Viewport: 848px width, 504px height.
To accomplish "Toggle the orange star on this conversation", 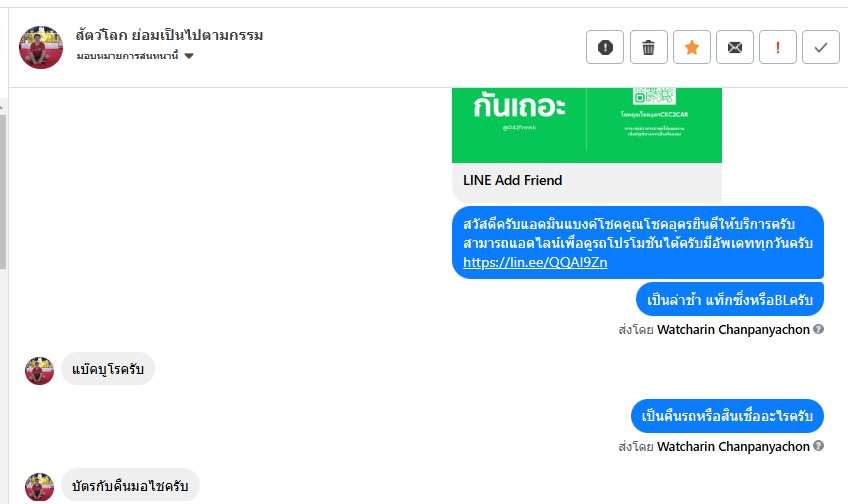I will [691, 47].
